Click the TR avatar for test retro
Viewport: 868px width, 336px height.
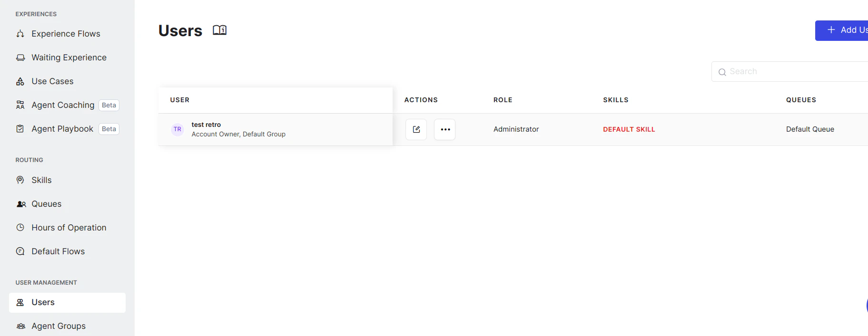(177, 129)
